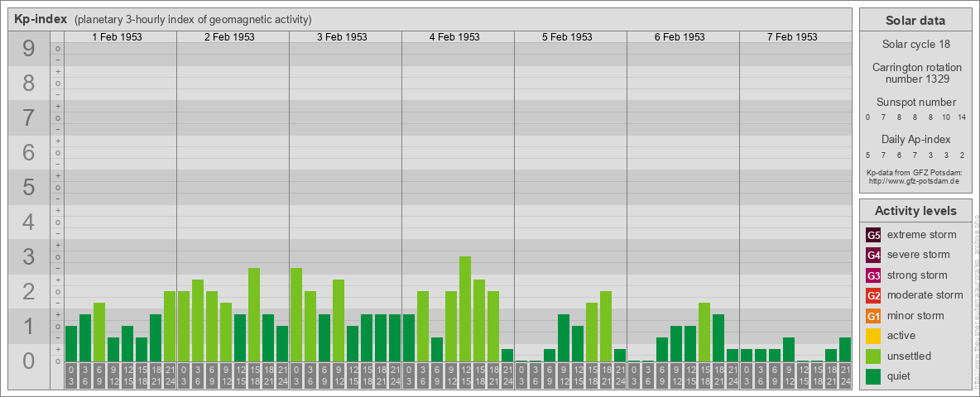This screenshot has width=980, height=397.
Task: Click the Kp scale number 5
Action: pyautogui.click(x=29, y=187)
